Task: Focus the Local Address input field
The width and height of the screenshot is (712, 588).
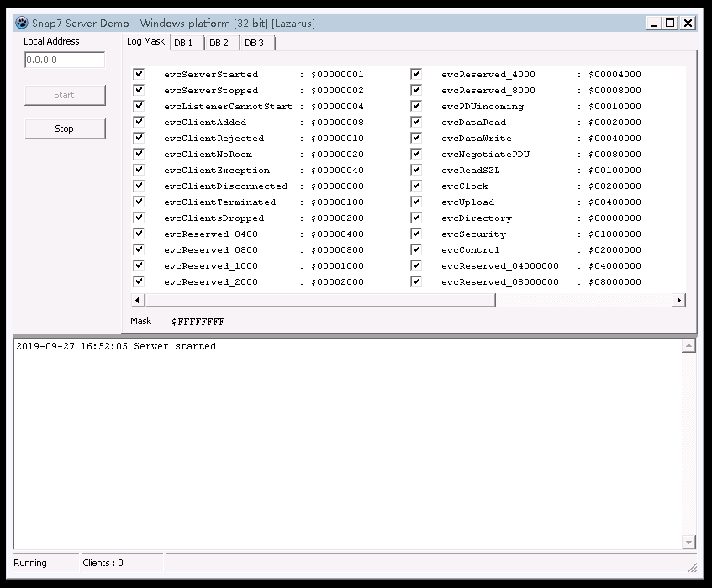Action: click(65, 60)
